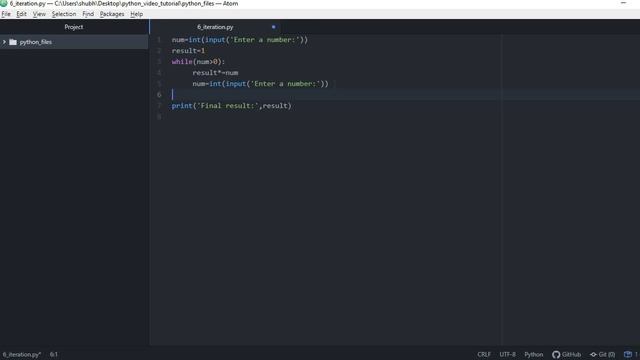
Task: Click the print('Final result:',result) line
Action: pyautogui.click(x=231, y=106)
